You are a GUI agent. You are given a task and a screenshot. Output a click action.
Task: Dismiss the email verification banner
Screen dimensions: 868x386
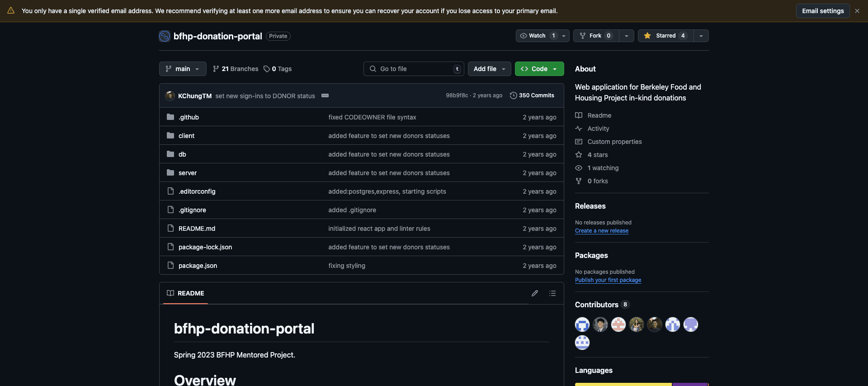[x=857, y=11]
